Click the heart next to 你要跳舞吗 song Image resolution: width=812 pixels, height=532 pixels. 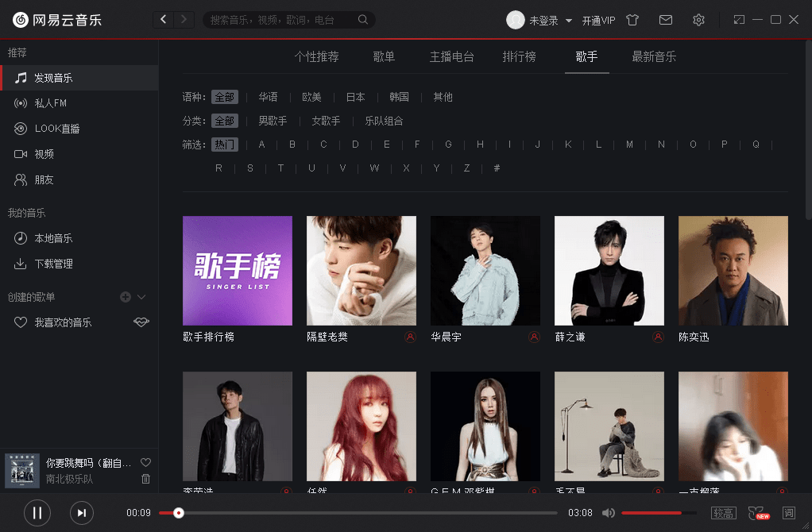click(146, 463)
